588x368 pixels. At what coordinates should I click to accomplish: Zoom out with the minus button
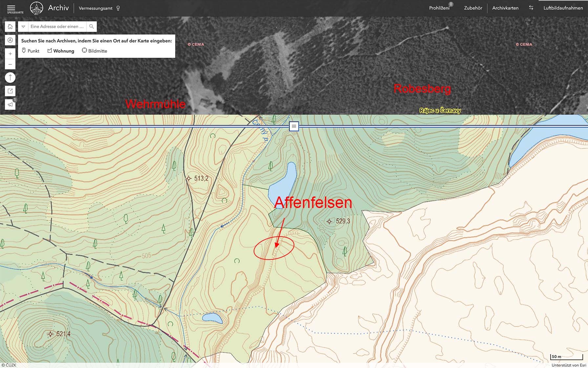(10, 64)
